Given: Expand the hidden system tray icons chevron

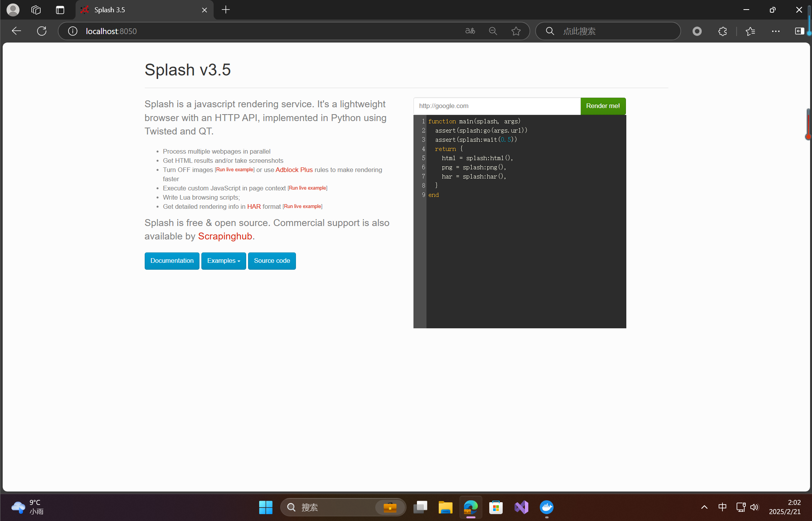Looking at the screenshot, I should tap(704, 507).
